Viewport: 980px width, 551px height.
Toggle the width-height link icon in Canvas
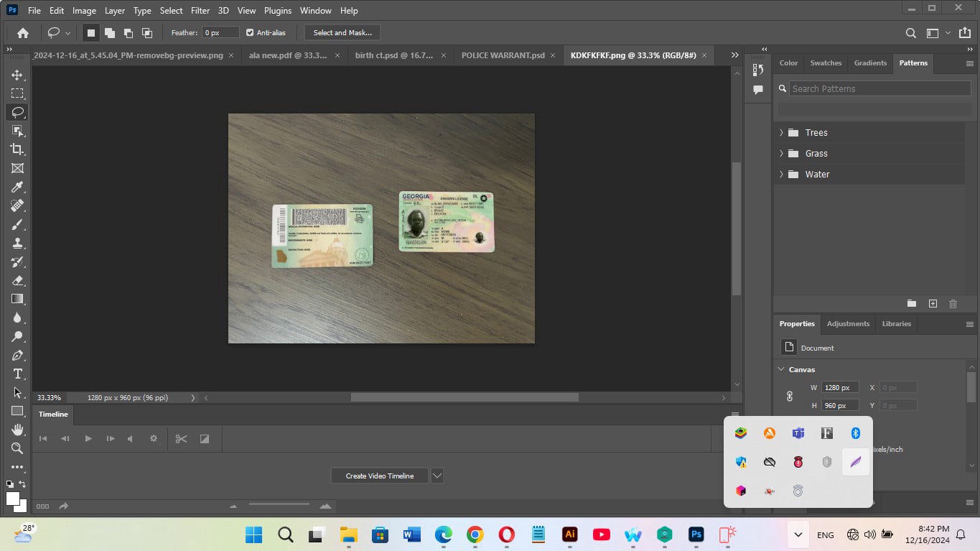[x=789, y=396]
